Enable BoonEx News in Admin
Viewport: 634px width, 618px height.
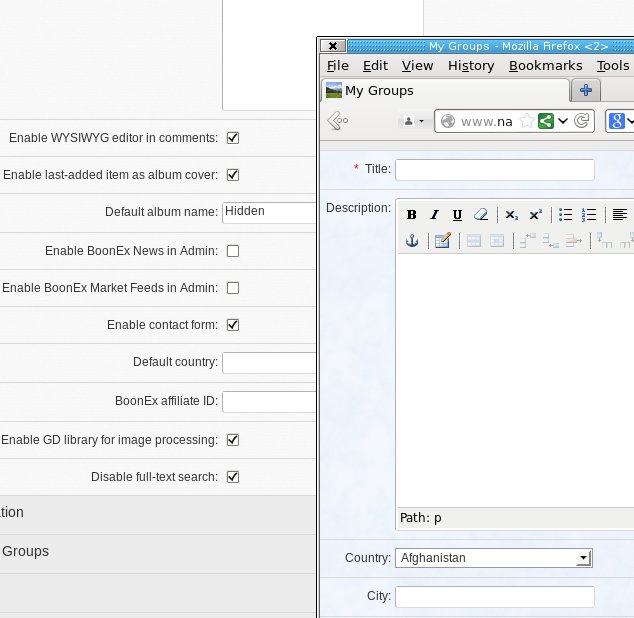pyautogui.click(x=233, y=251)
